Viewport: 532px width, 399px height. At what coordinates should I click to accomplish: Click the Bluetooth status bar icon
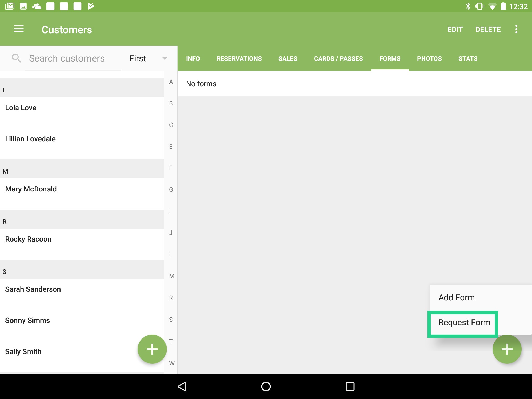469,6
